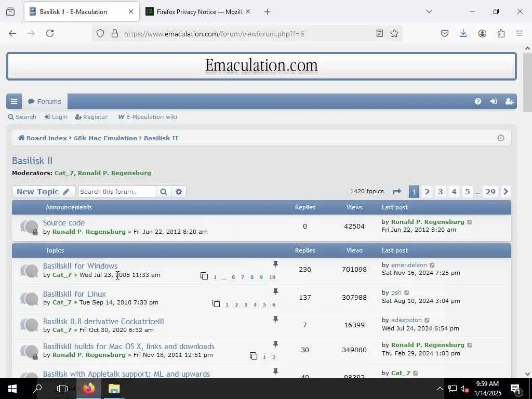532x399 pixels.
Task: Jump to page 10 of BasiliskII for Windows
Action: (272, 277)
